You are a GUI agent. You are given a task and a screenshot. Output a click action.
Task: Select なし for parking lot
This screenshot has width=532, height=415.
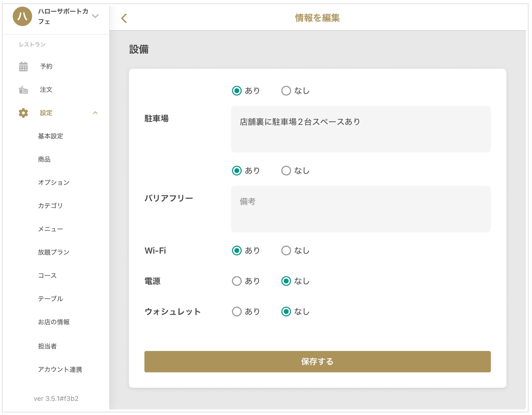click(286, 91)
